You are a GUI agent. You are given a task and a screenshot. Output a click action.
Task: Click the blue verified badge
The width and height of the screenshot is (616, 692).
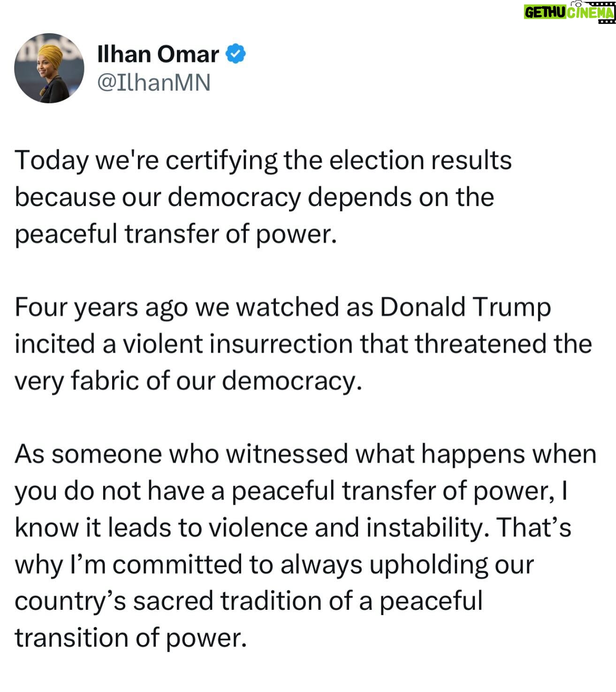tap(236, 54)
